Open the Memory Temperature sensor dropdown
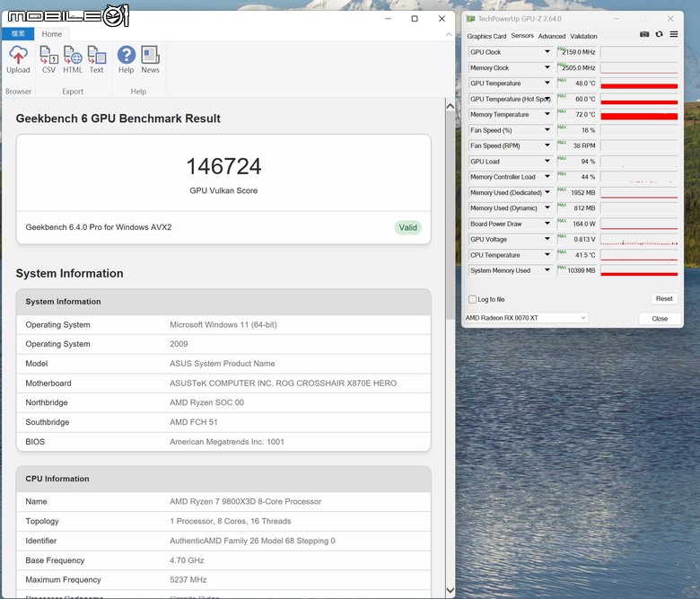The height and width of the screenshot is (599, 700). click(547, 114)
